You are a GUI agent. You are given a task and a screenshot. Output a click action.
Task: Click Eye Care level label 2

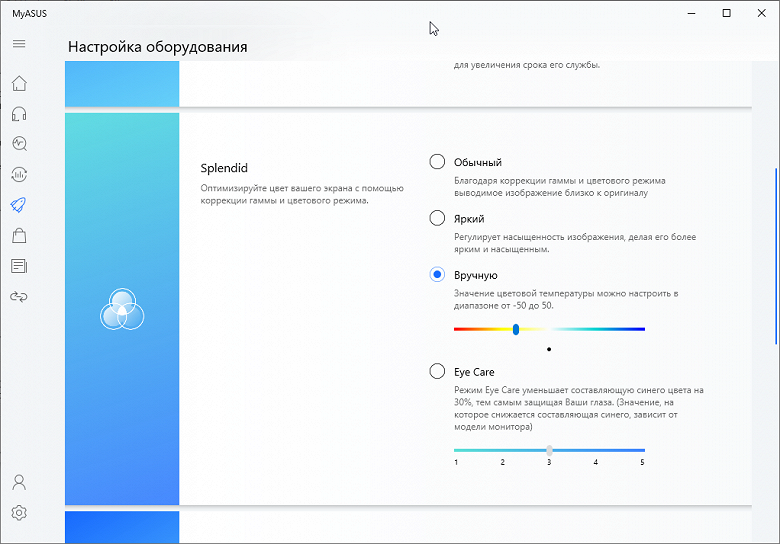[x=502, y=462]
